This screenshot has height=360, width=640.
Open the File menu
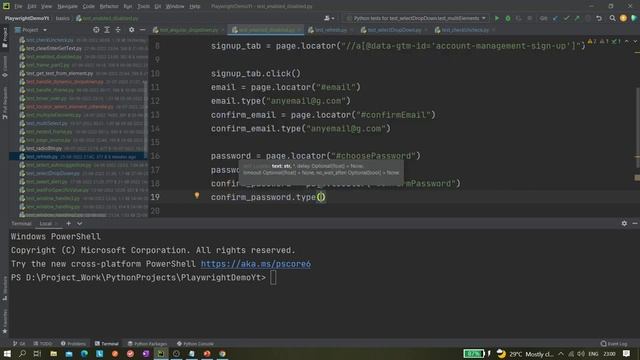pyautogui.click(x=18, y=7)
